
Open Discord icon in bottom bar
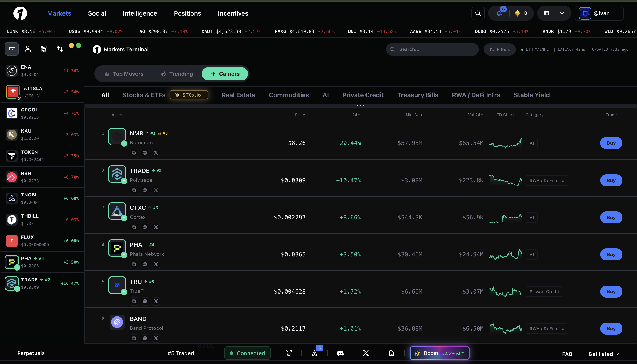point(340,353)
